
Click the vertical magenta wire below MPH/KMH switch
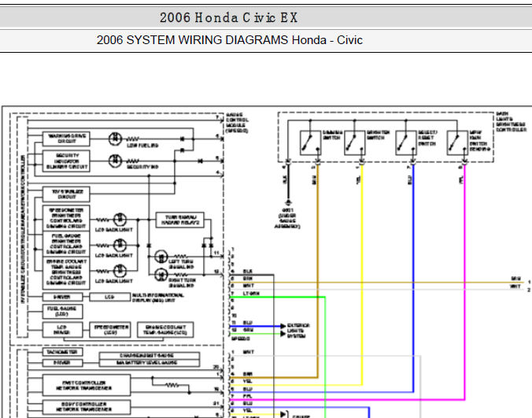(x=464, y=282)
